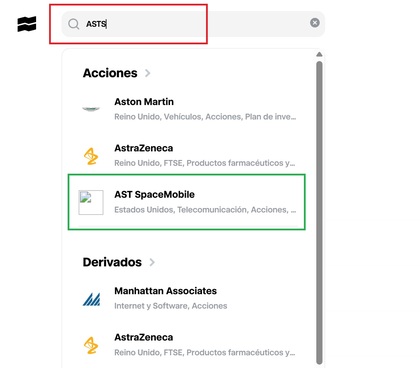The width and height of the screenshot is (420, 368).
Task: Click AstraZeneca logo in the Acciones section
Action: pos(91,156)
